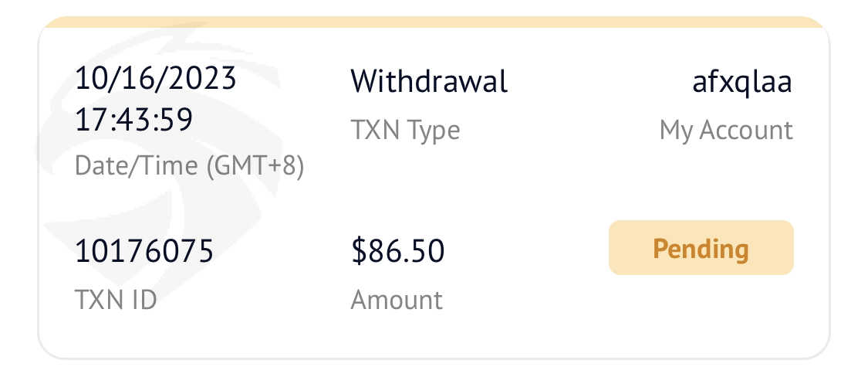Select transaction ID number 10176075
Screen dimensions: 868x377
pyautogui.click(x=144, y=252)
